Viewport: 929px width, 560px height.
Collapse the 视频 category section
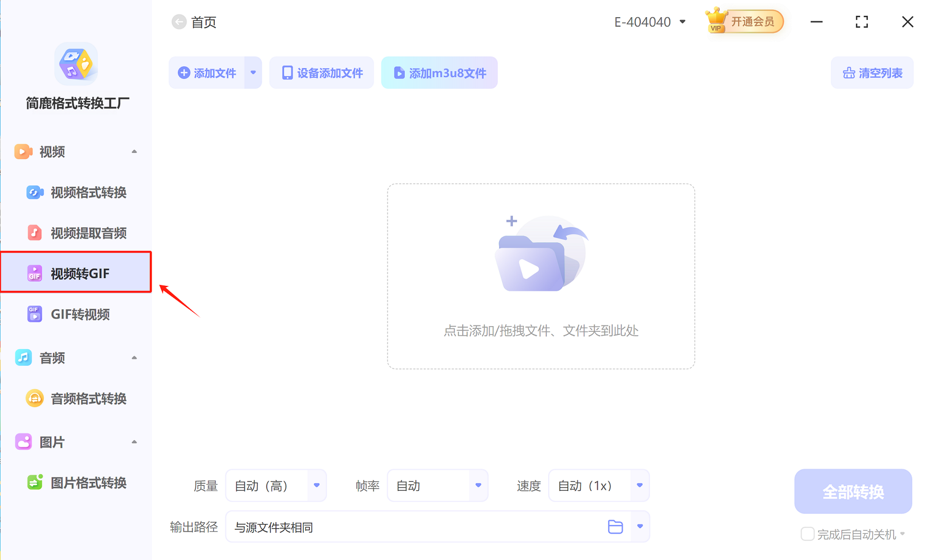click(x=134, y=151)
